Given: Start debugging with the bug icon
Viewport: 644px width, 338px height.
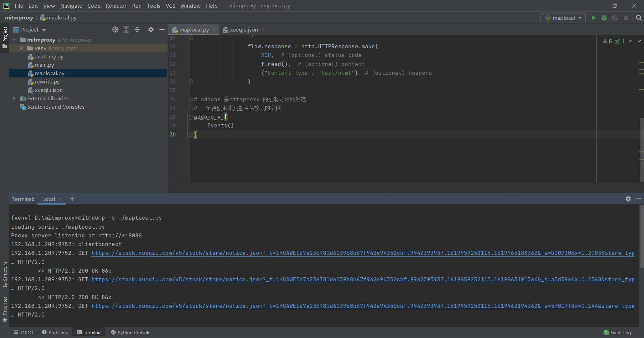Looking at the screenshot, I should pos(604,18).
